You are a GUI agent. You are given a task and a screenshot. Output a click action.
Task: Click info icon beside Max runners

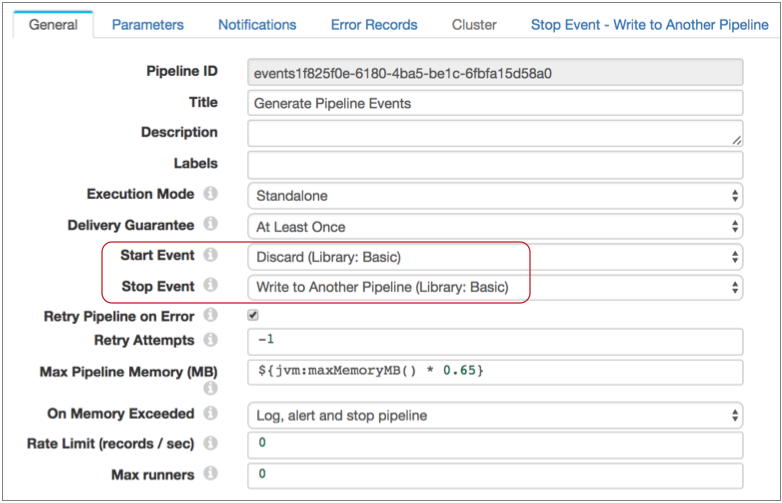211,473
